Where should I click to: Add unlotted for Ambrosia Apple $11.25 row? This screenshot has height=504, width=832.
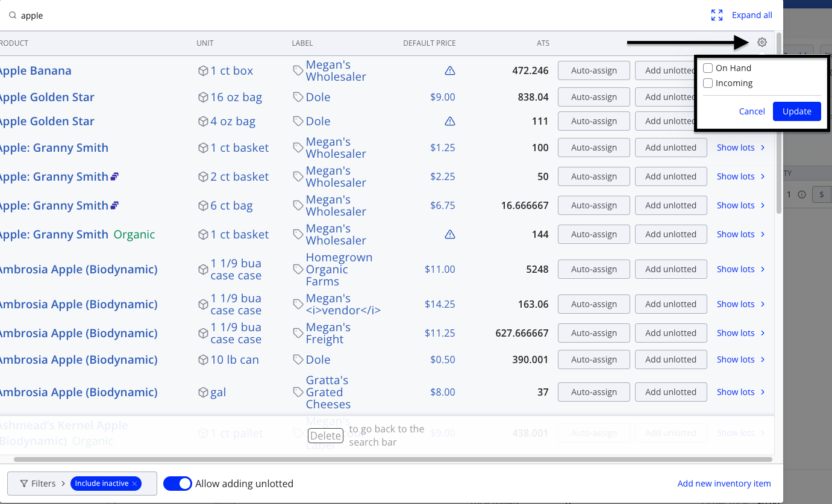671,333
